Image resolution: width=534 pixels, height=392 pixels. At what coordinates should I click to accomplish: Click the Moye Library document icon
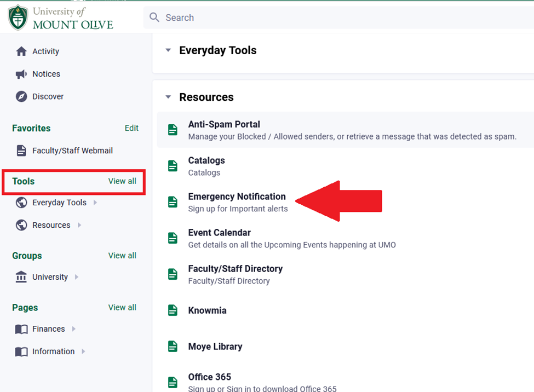(x=173, y=347)
